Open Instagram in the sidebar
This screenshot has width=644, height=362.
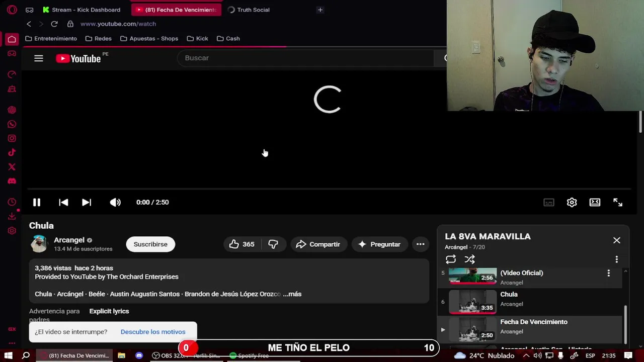12,138
